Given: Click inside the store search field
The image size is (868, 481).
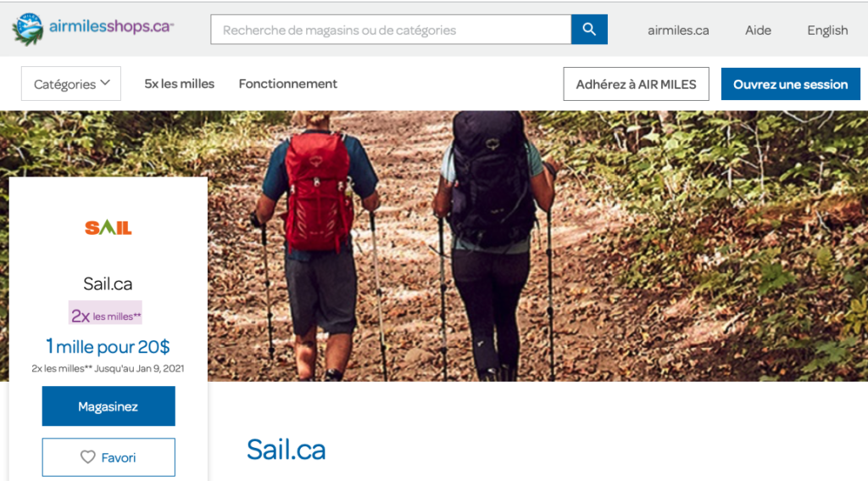Looking at the screenshot, I should [x=391, y=30].
